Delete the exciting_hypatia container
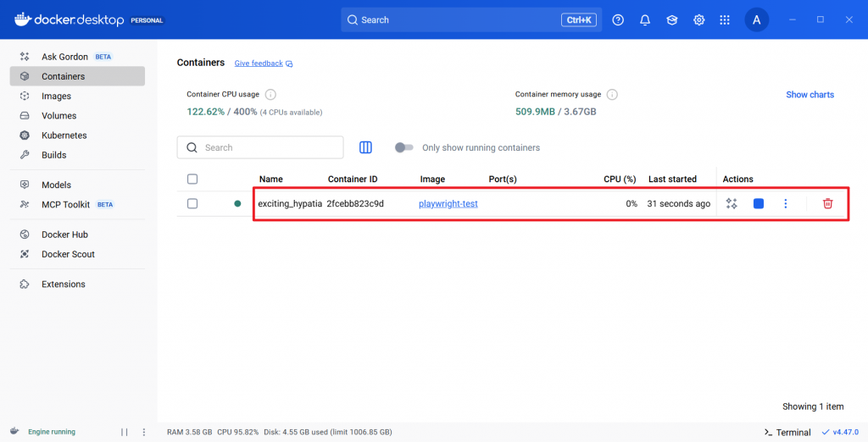Screen dimensions: 868x442 coord(827,203)
